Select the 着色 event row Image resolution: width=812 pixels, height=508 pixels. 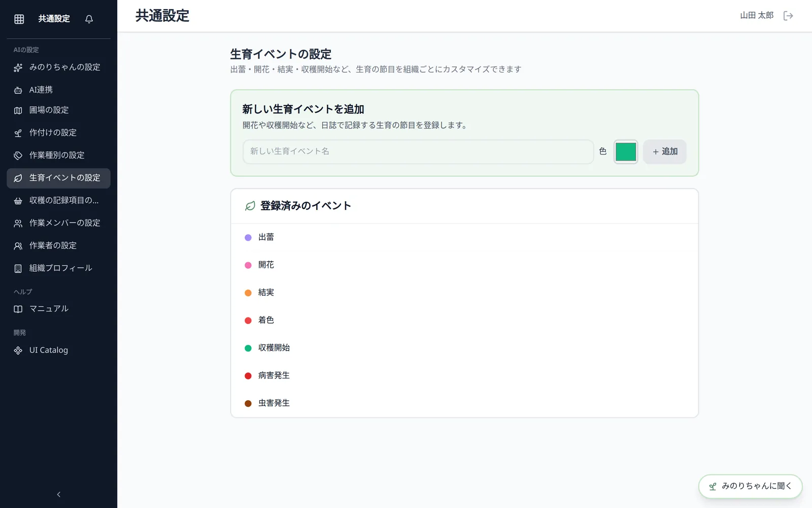coord(464,320)
